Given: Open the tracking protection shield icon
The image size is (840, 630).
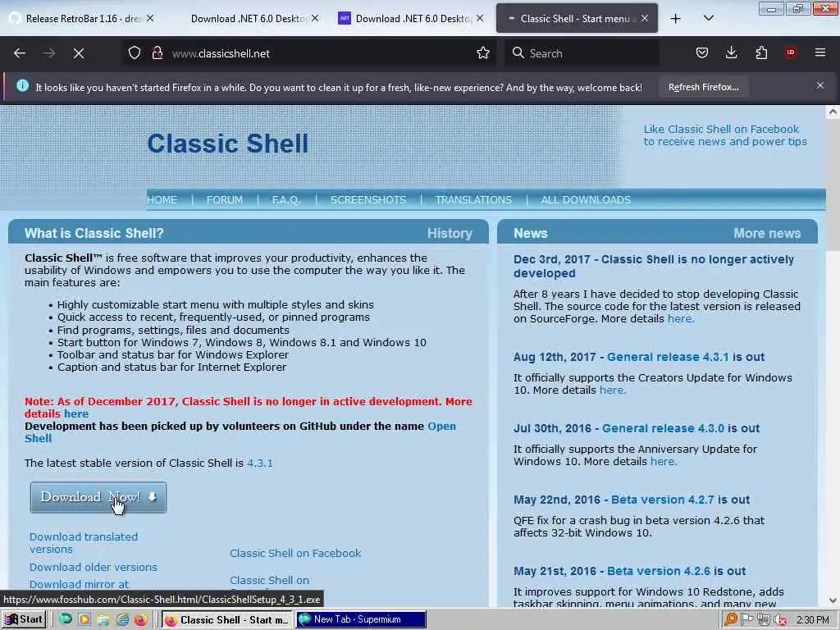Looking at the screenshot, I should (x=135, y=53).
